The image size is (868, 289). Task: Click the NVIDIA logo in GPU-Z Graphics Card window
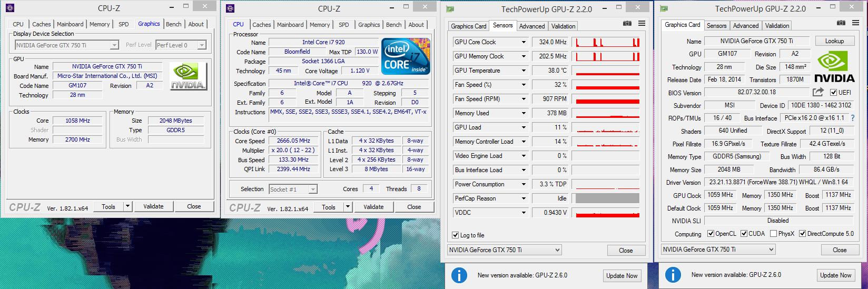click(x=834, y=67)
